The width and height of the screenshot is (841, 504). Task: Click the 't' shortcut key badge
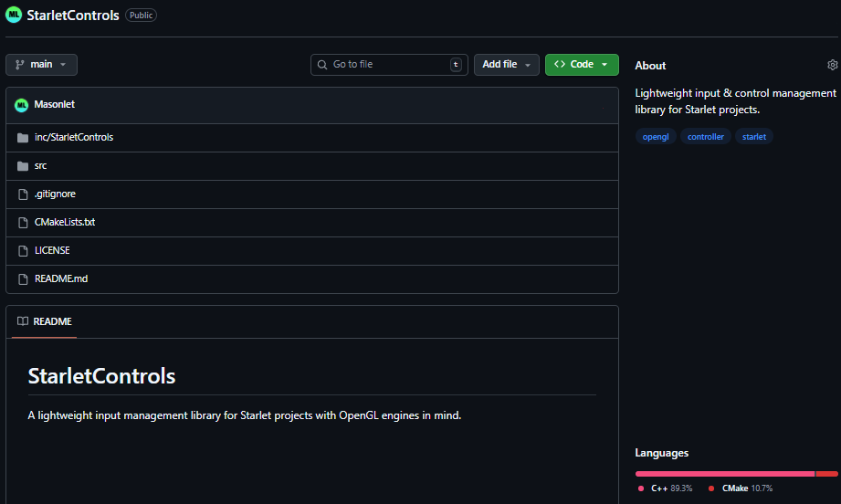pos(456,65)
